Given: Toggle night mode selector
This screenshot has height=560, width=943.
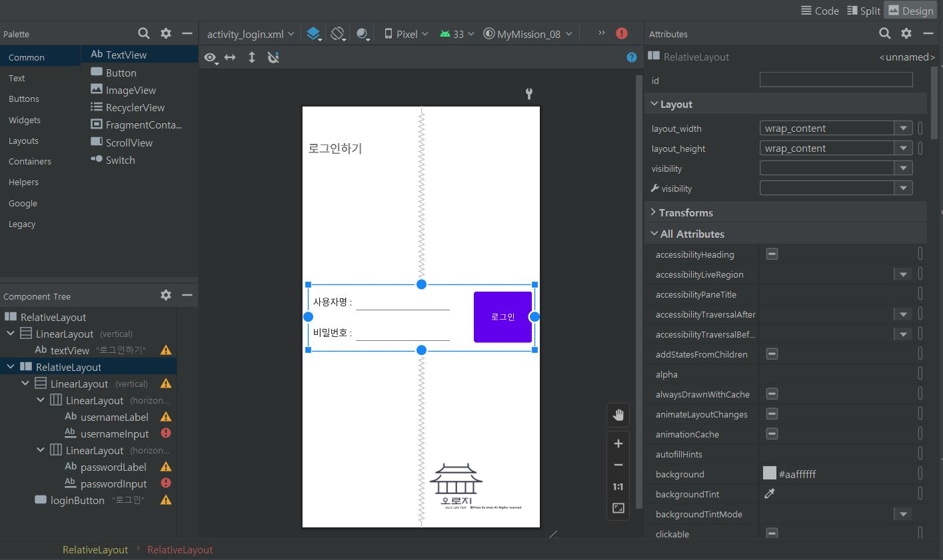Looking at the screenshot, I should point(363,34).
